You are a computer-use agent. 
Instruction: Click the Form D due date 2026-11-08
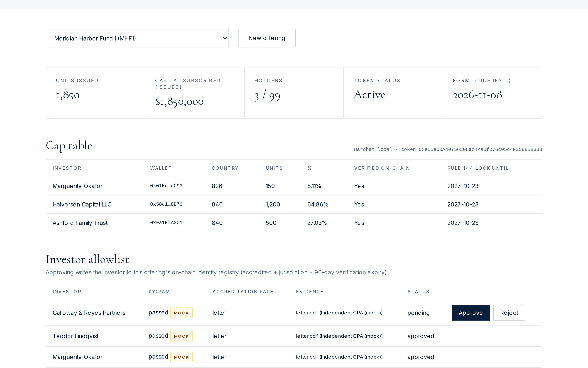[x=477, y=95]
